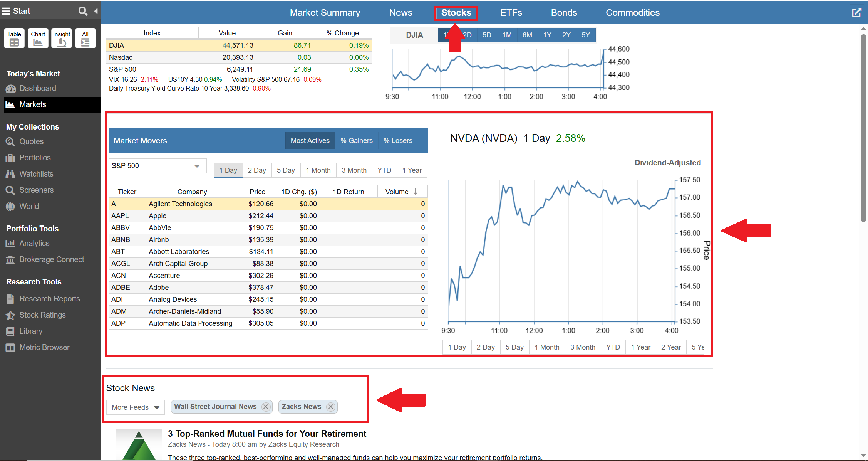Select the Adobe ADBE row
868x461 pixels.
(x=268, y=288)
